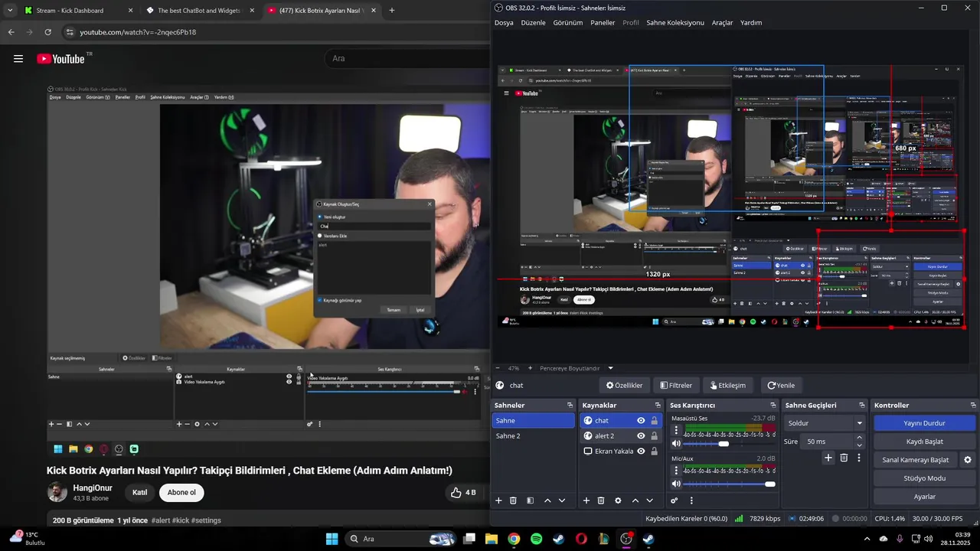The image size is (980, 551).
Task: Open audio mixer three-dot menu at bottom
Action: pos(691,500)
